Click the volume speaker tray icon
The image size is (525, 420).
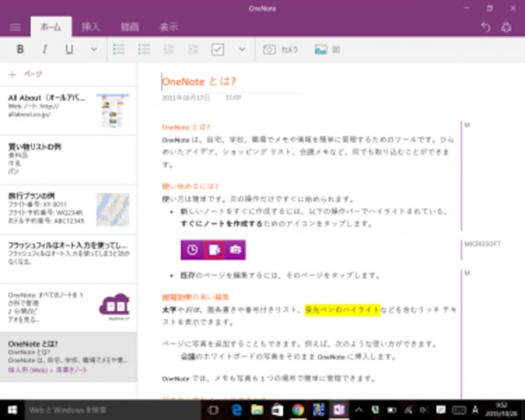click(425, 410)
